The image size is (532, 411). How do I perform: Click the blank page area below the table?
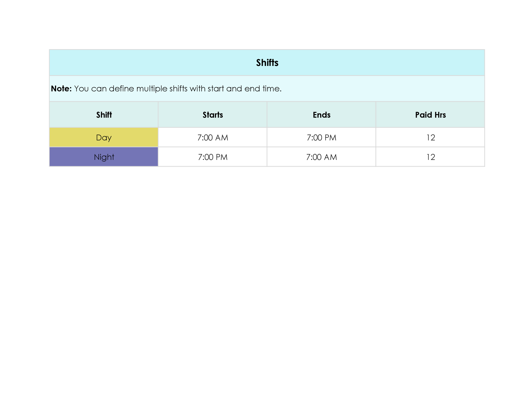pyautogui.click(x=266, y=266)
